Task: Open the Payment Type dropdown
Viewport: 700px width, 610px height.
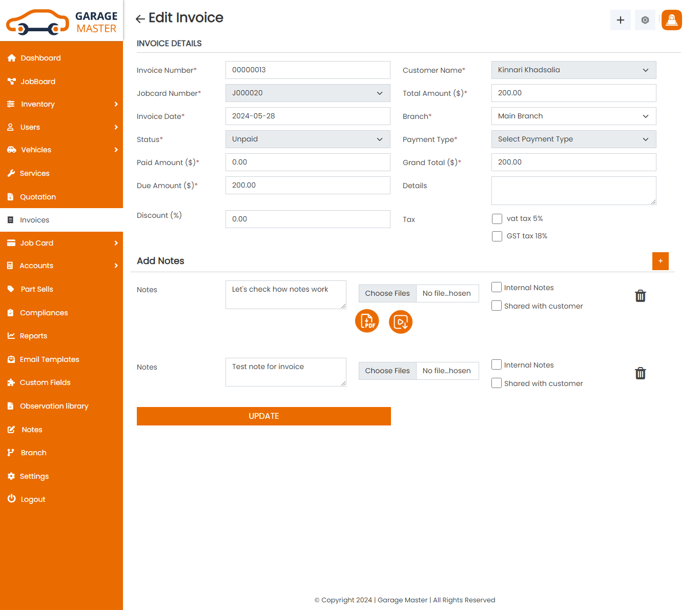Action: point(573,139)
